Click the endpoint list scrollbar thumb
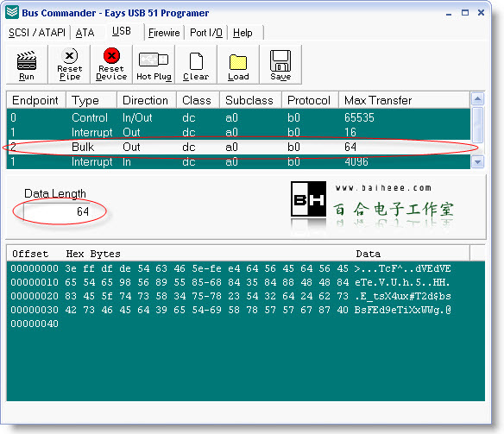The width and height of the screenshot is (504, 434). [477, 125]
